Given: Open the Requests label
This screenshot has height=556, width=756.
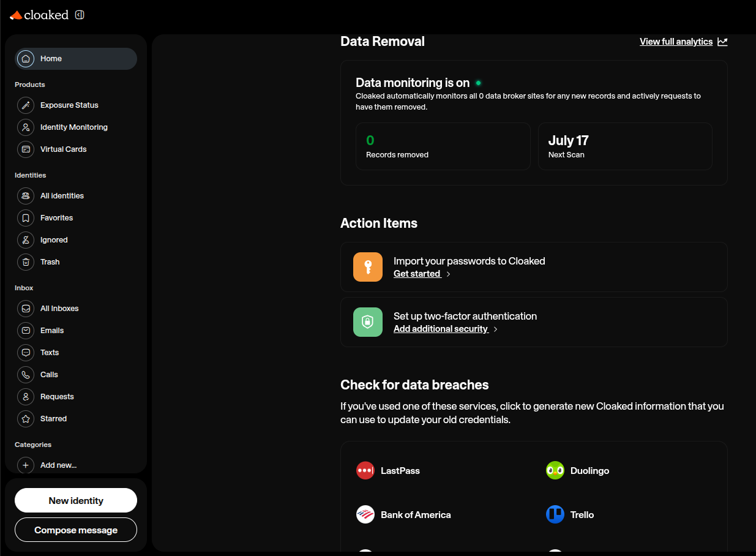Looking at the screenshot, I should [x=57, y=397].
